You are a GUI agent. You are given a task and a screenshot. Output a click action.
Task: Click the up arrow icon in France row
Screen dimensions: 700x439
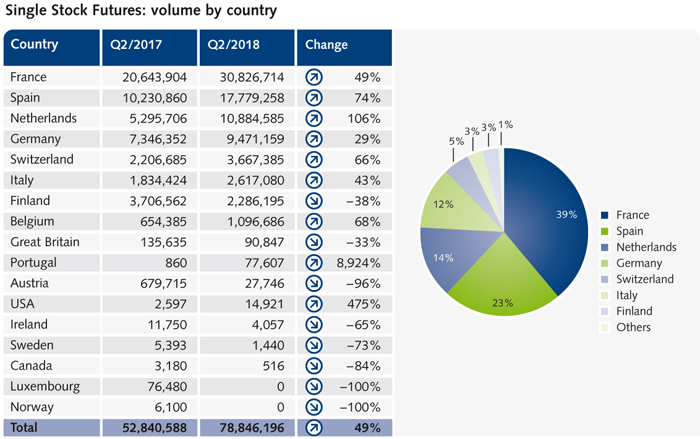314,77
